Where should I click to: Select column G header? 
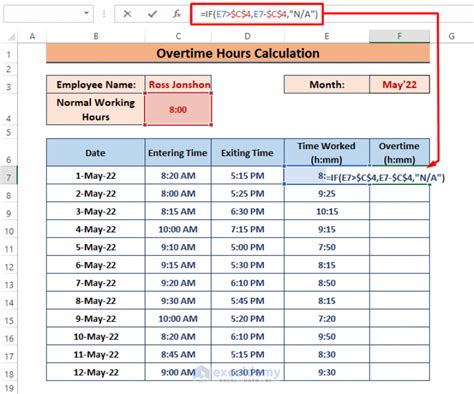point(452,36)
